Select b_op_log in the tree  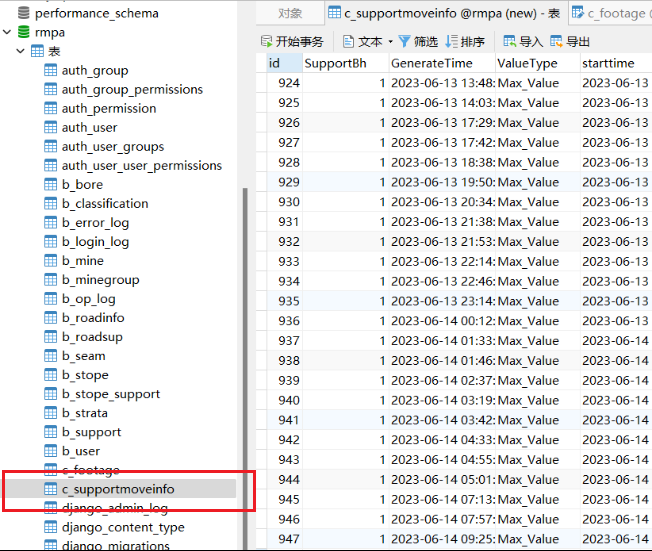[x=88, y=299]
